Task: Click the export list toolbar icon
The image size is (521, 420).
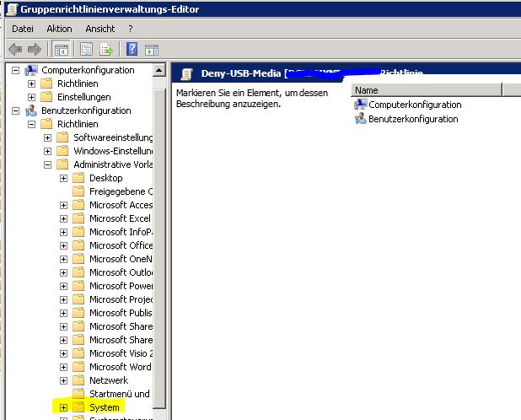Action: (106, 49)
